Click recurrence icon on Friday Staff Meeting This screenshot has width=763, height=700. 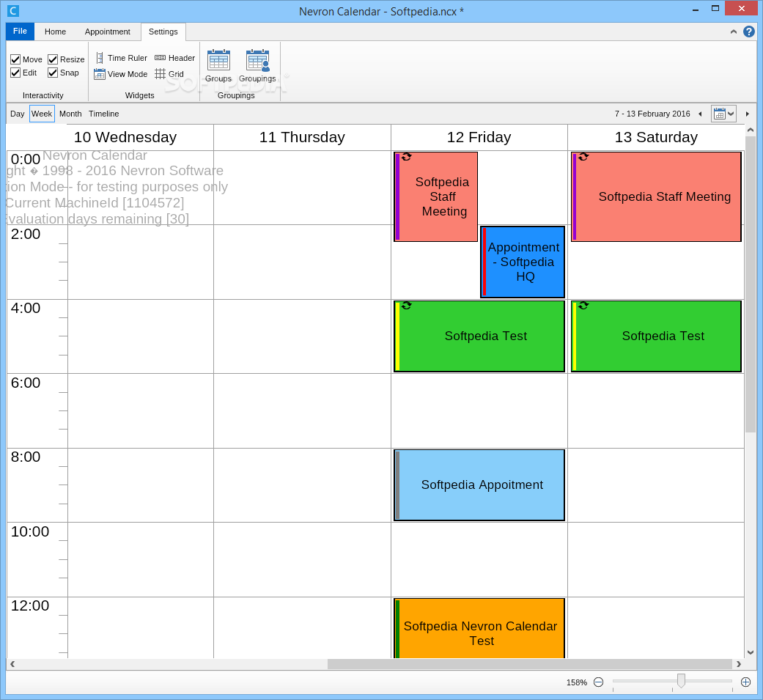(407, 157)
